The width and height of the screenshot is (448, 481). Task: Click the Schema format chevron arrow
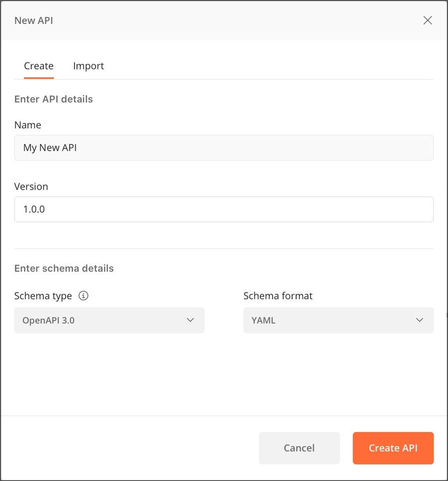point(419,320)
